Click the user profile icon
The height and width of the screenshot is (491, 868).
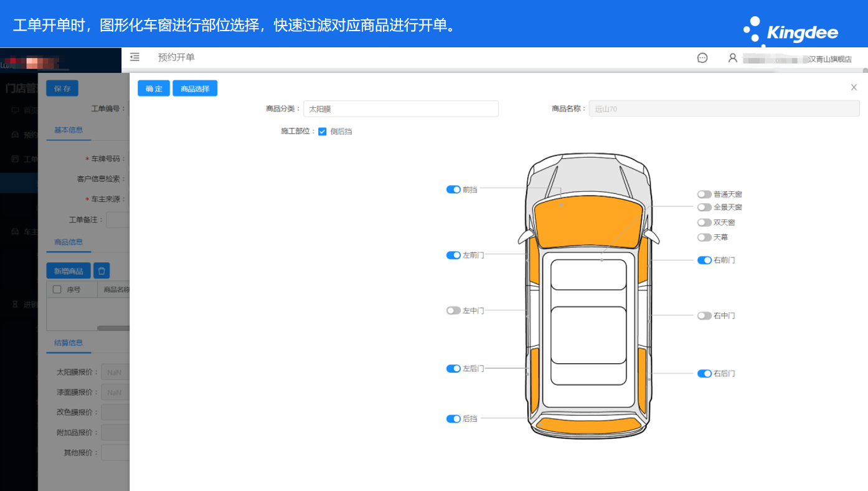733,58
